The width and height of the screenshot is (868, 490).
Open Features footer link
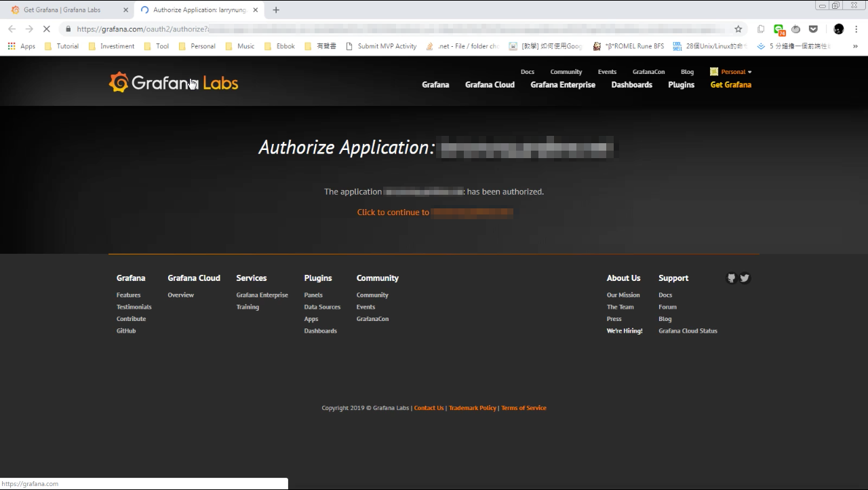click(129, 295)
